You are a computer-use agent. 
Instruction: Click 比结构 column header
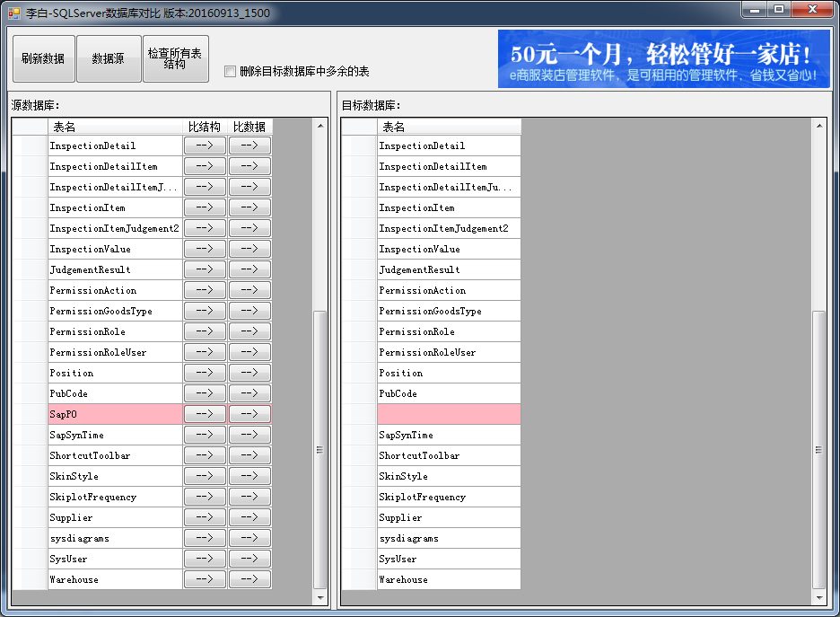tap(205, 127)
